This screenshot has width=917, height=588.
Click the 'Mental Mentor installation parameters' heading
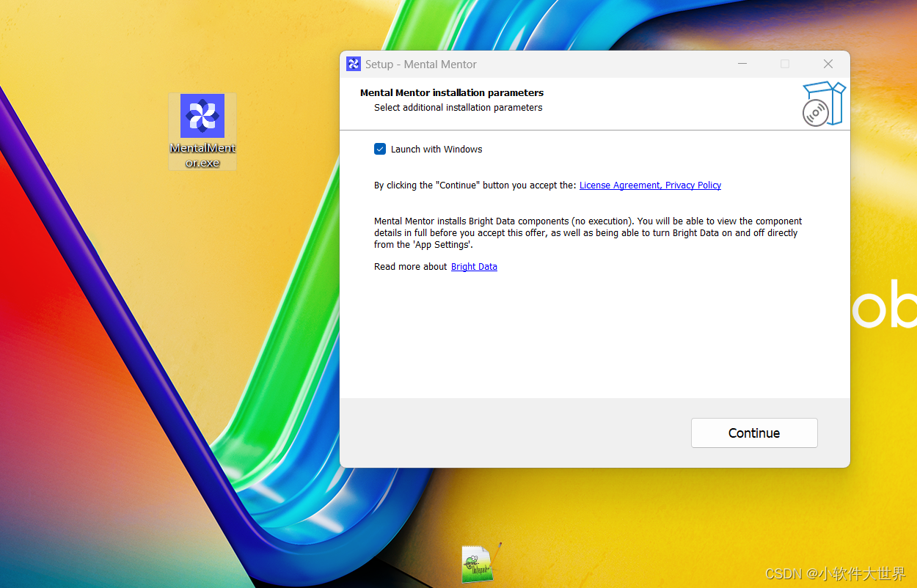(x=452, y=93)
